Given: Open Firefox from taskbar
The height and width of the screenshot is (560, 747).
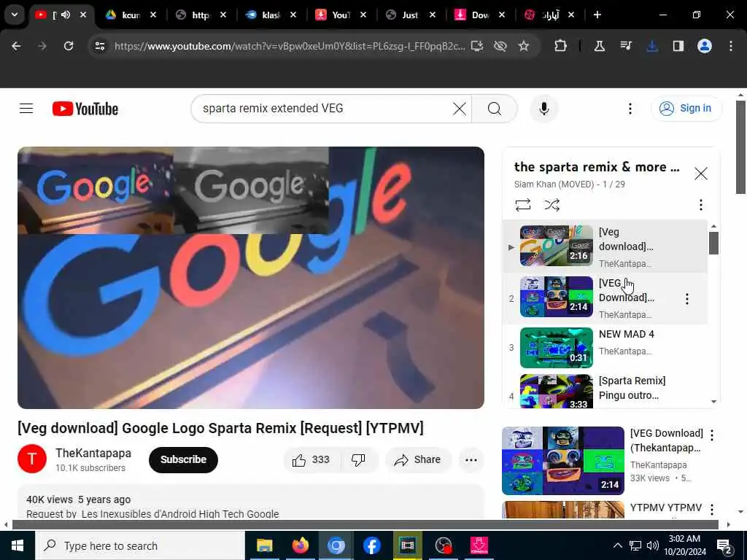Looking at the screenshot, I should point(300,545).
